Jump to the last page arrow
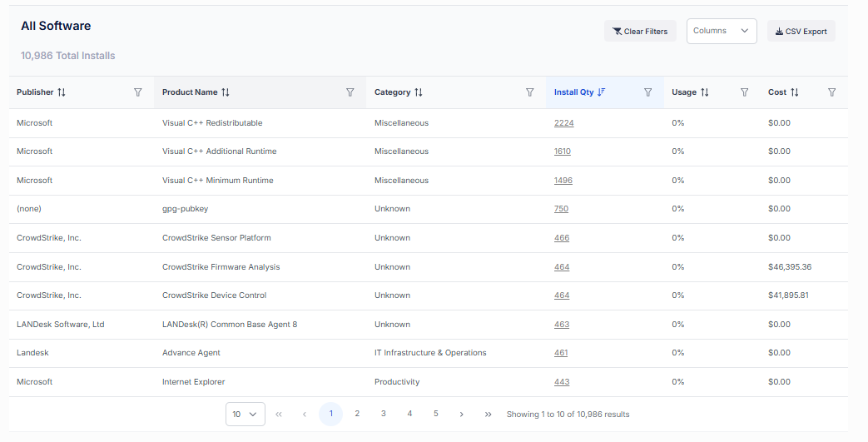This screenshot has height=442, width=868. tap(488, 415)
